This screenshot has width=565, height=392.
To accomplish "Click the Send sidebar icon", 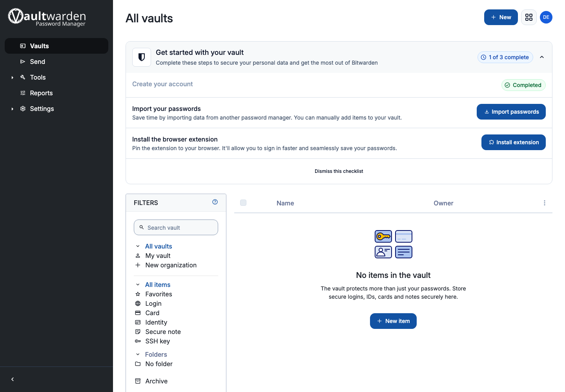I will (x=23, y=62).
